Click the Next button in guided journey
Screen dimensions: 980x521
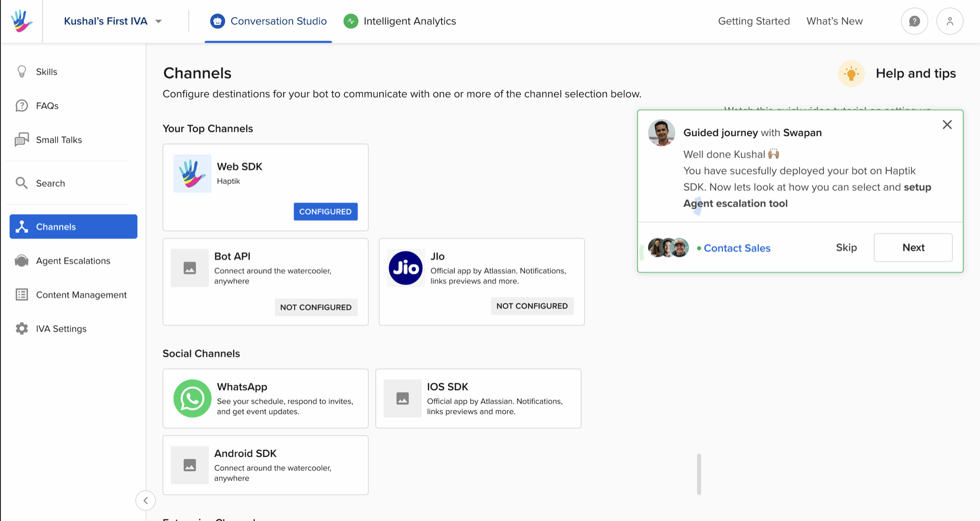pos(913,248)
